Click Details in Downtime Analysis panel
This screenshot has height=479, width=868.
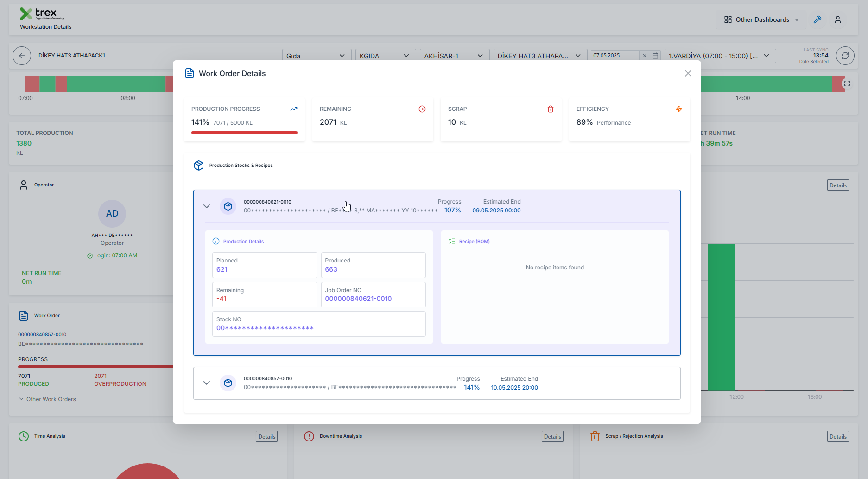(x=552, y=436)
